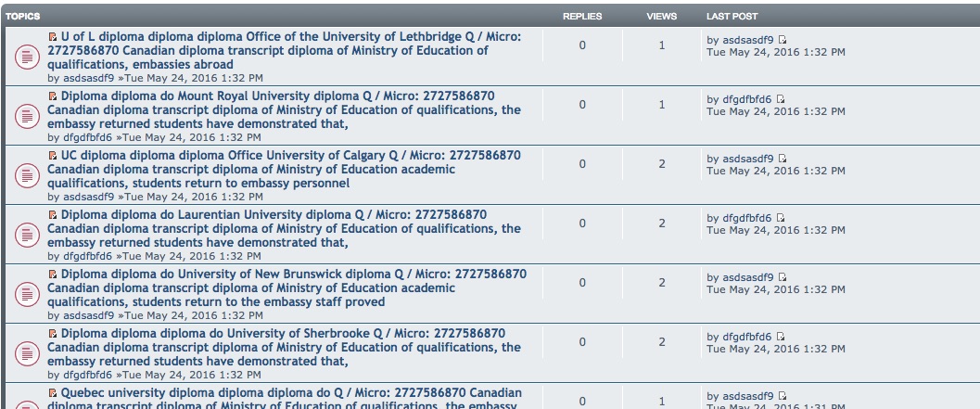Click the topic status icon for the U of L diploma row
This screenshot has width=980, height=409.
pos(27,56)
